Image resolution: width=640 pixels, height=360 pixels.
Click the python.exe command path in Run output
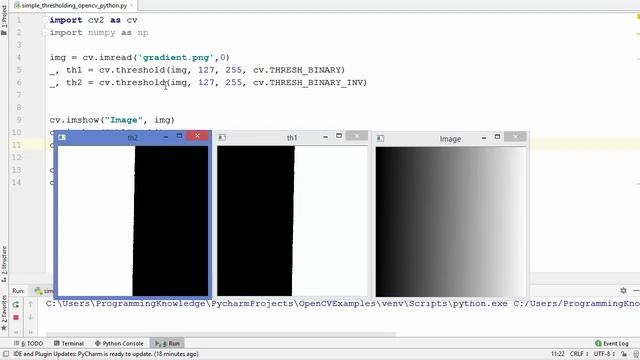[x=277, y=304]
